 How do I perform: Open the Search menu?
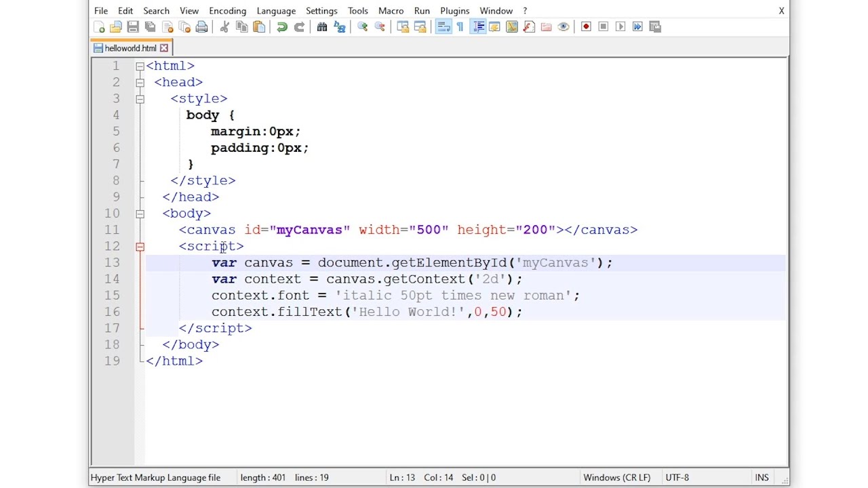click(156, 11)
